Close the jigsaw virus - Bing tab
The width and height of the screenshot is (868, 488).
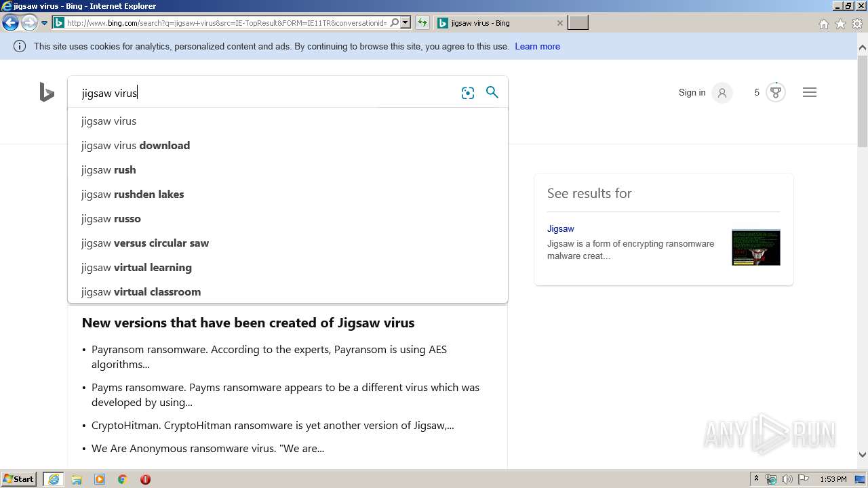[x=559, y=23]
